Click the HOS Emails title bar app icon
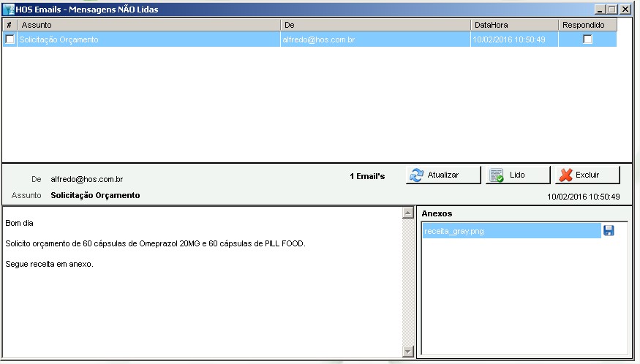The image size is (640, 364). (x=8, y=10)
